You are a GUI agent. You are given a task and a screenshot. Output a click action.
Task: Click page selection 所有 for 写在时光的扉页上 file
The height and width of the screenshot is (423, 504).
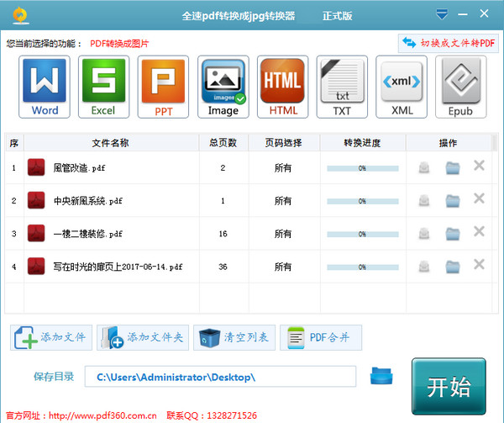click(x=283, y=267)
